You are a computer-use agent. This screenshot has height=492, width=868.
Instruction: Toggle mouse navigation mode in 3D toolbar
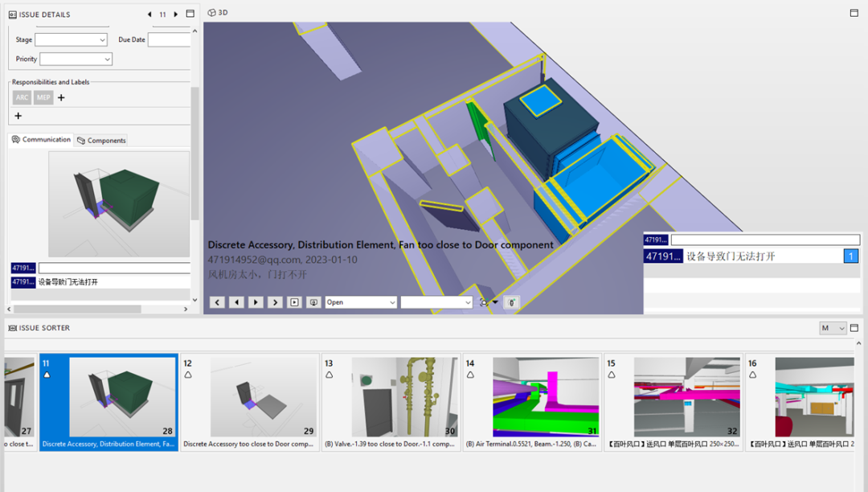(x=511, y=302)
